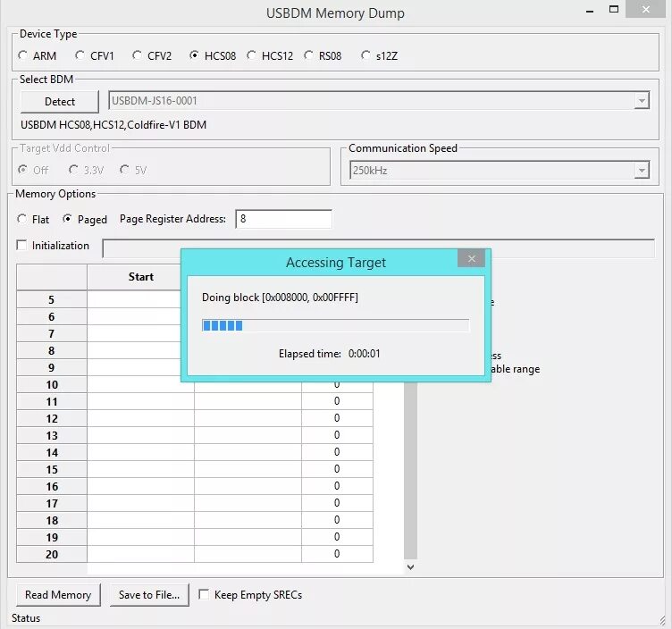This screenshot has height=629, width=672.
Task: Click the Initialization text field
Action: pyautogui.click(x=378, y=248)
